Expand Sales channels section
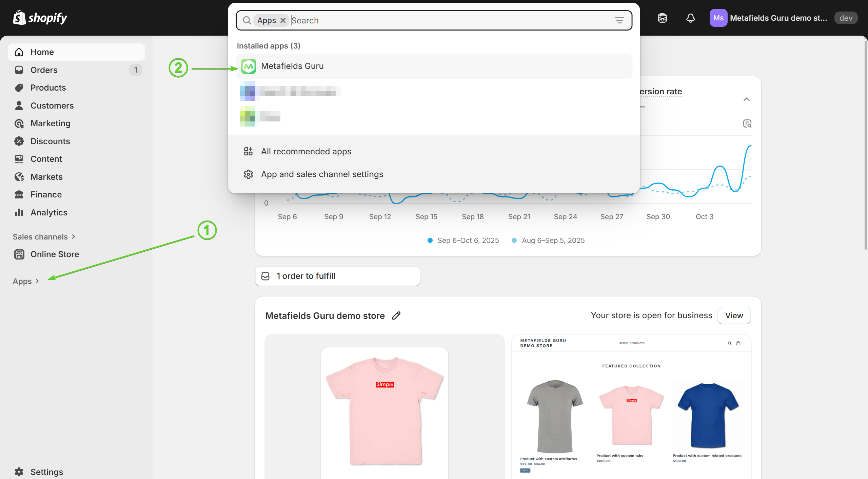Image resolution: width=868 pixels, height=479 pixels. (44, 237)
